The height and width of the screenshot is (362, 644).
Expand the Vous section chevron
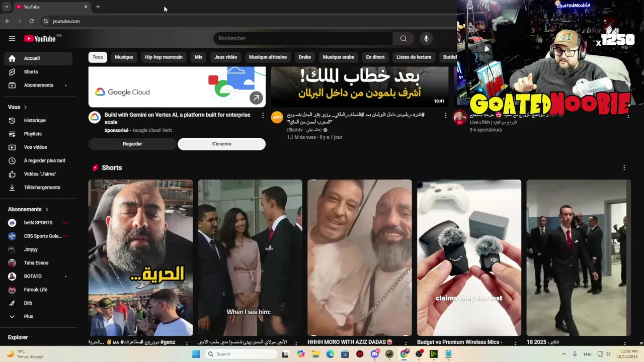tap(25, 107)
